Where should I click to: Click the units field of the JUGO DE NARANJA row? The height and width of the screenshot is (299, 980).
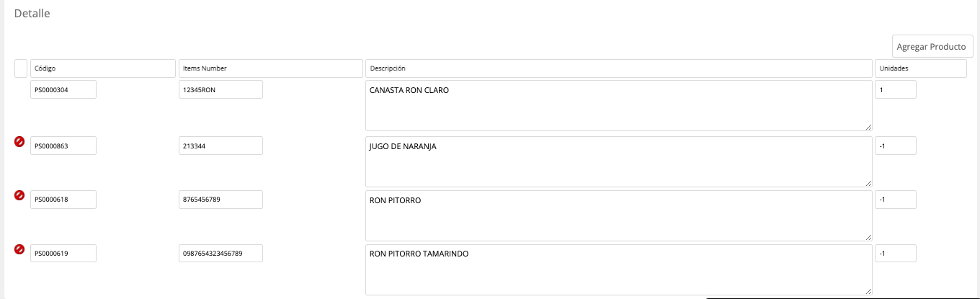point(896,146)
